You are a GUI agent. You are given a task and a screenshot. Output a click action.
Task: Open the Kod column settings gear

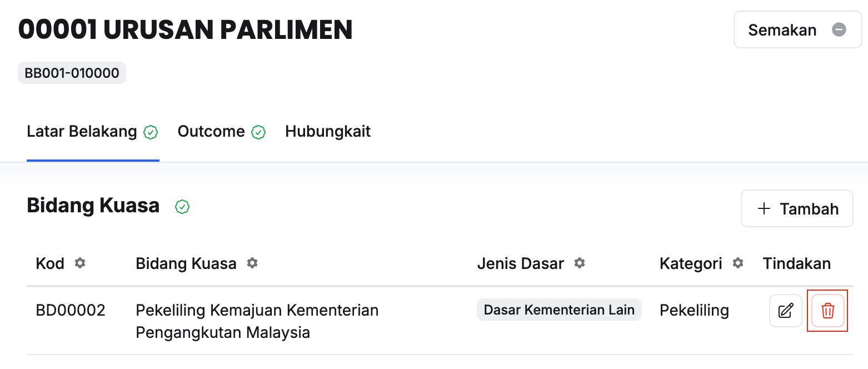point(80,263)
